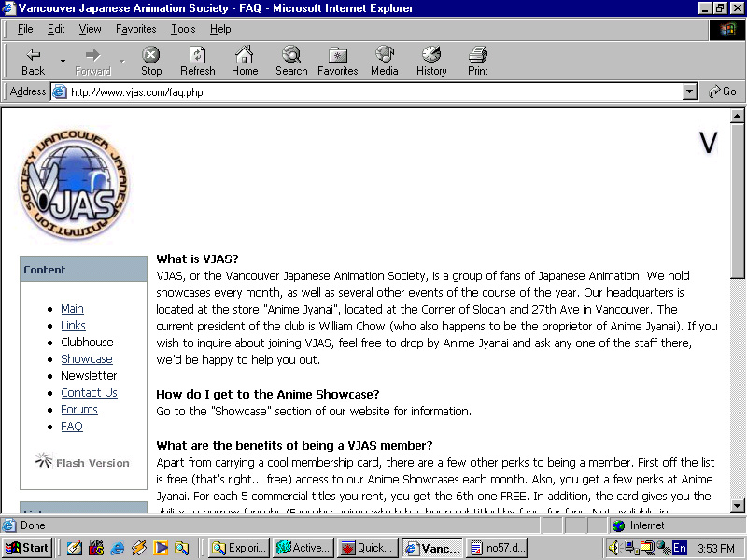Open the File menu

(x=25, y=29)
